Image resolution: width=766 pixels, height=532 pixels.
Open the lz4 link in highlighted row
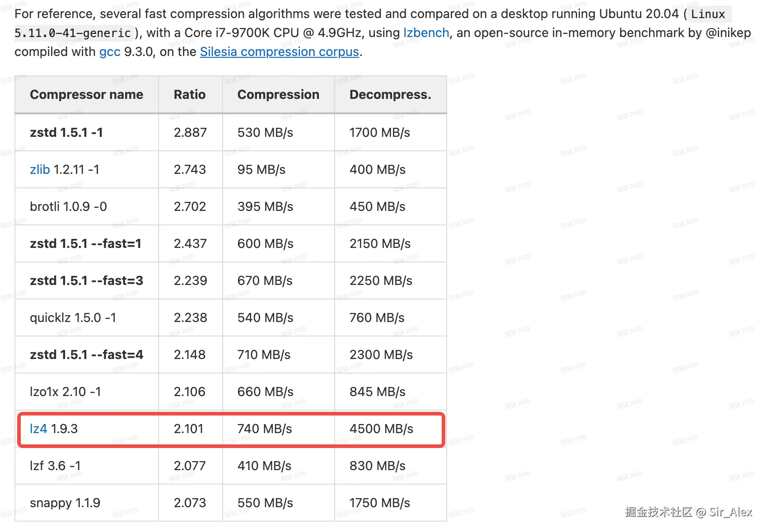pos(38,429)
